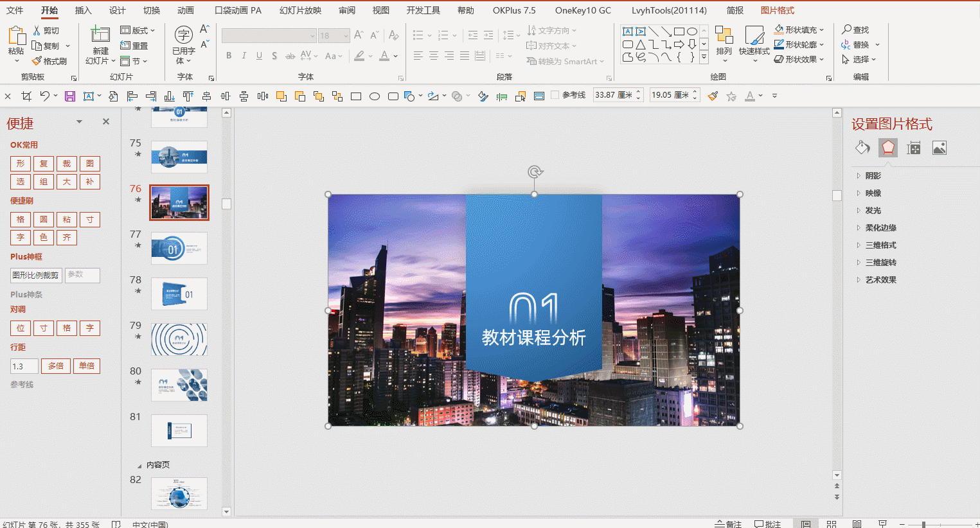Switch to the 图片格式 Picture Format tab
This screenshot has height=528, width=980.
(777, 10)
